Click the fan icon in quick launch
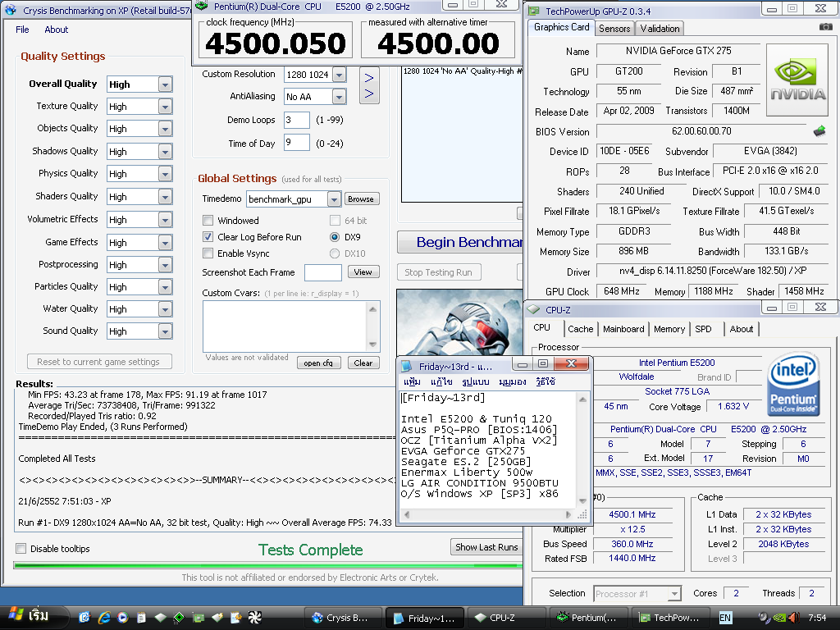Image resolution: width=840 pixels, height=630 pixels. coord(254,618)
